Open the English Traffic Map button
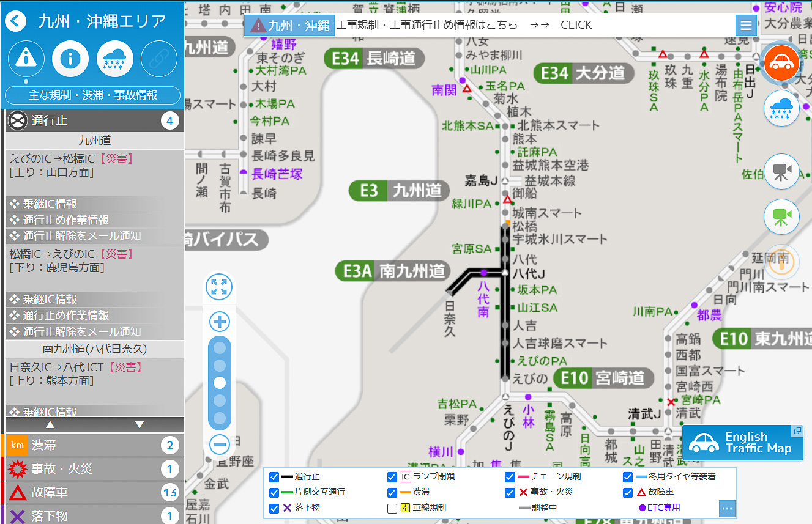The width and height of the screenshot is (812, 524). tap(743, 443)
